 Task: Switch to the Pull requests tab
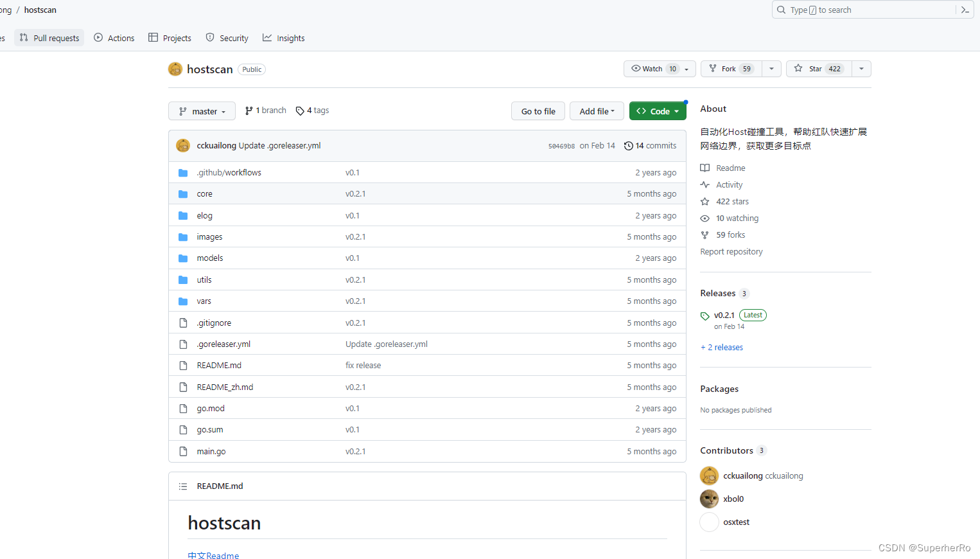pos(49,37)
